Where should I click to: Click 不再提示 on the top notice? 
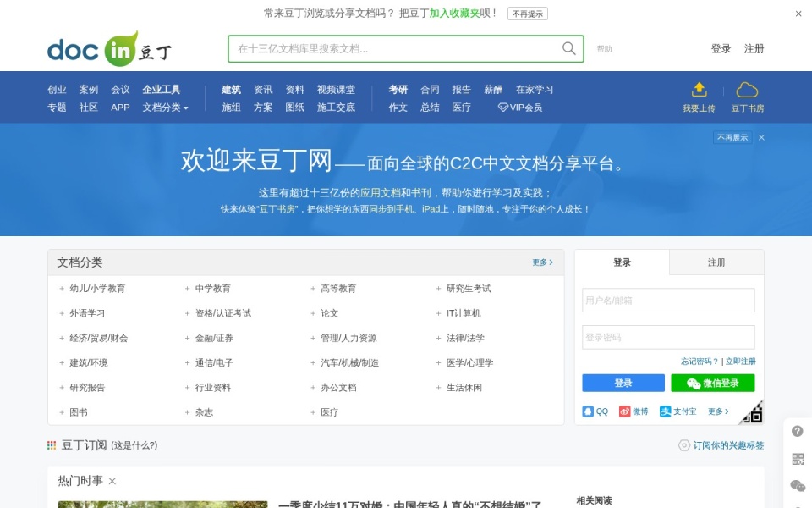[528, 14]
